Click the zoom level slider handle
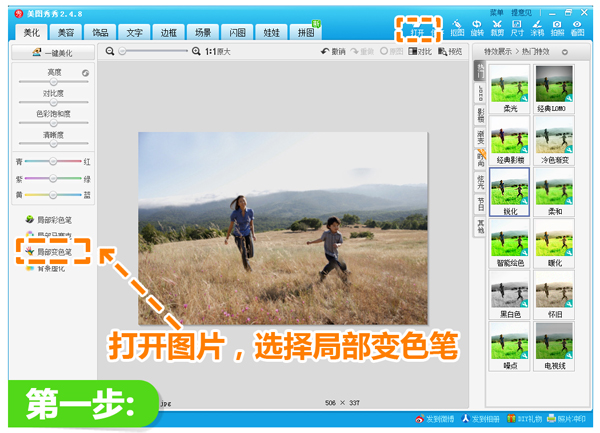The image size is (600, 433). pos(122,51)
